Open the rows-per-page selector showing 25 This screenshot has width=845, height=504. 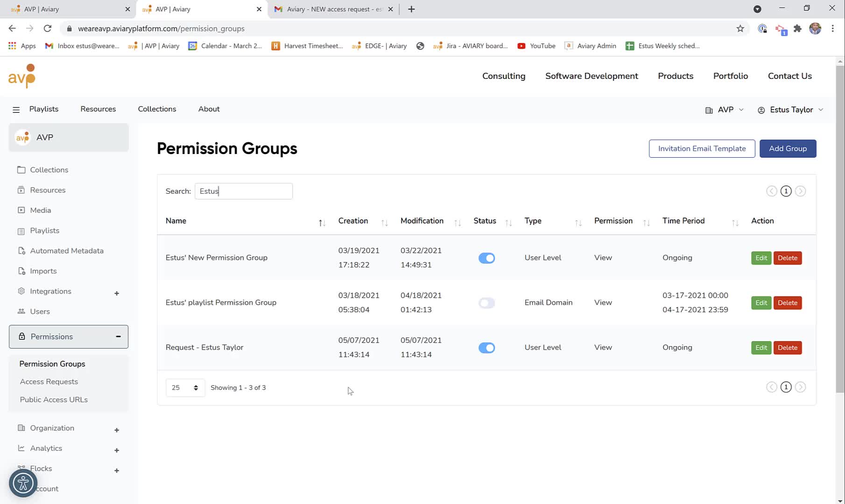(x=185, y=388)
